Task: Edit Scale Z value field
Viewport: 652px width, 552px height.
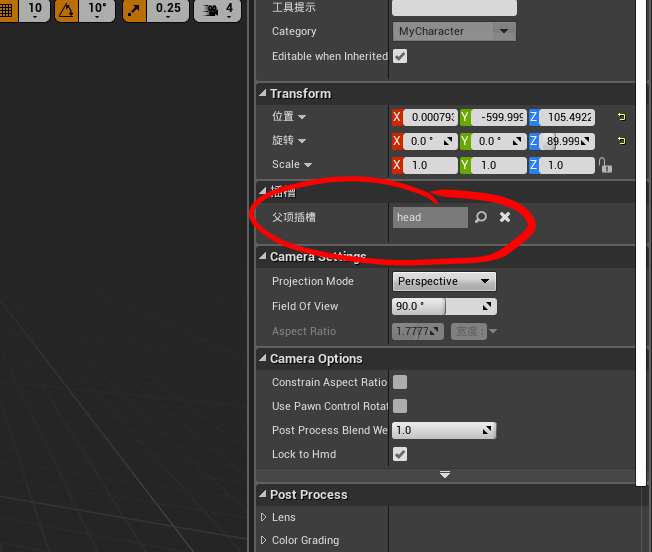Action: pos(567,165)
